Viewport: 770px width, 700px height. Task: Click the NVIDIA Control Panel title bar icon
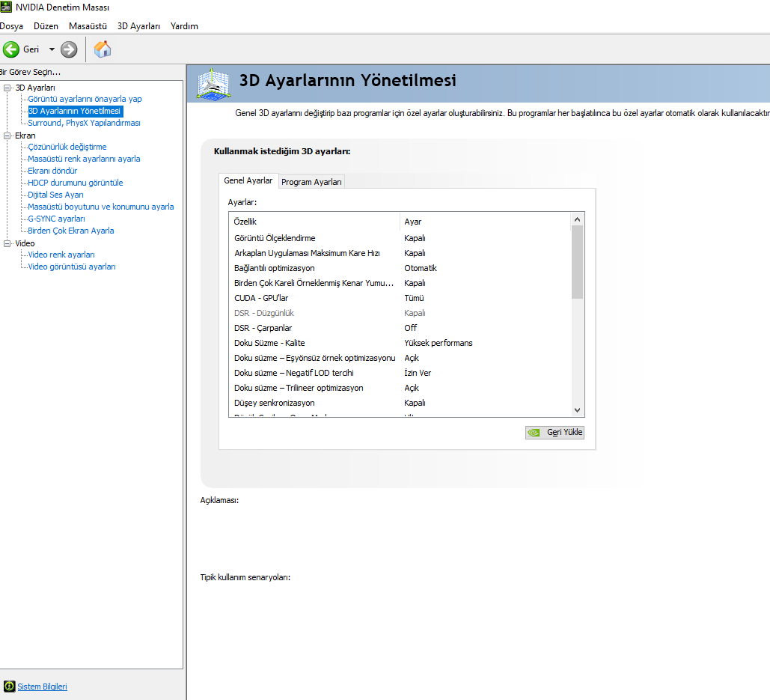6,7
